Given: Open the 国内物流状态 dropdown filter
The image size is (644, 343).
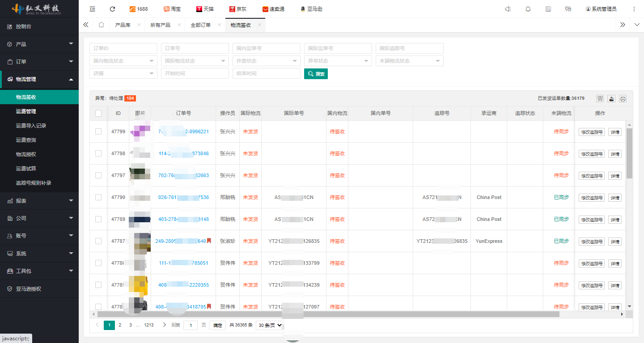Looking at the screenshot, I should (123, 61).
